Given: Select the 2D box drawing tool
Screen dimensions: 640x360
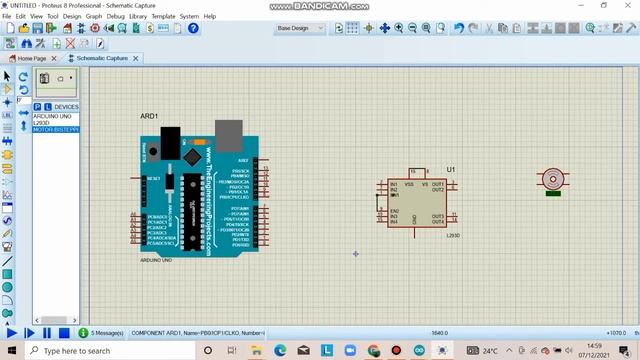Looking at the screenshot, I should click(7, 274).
